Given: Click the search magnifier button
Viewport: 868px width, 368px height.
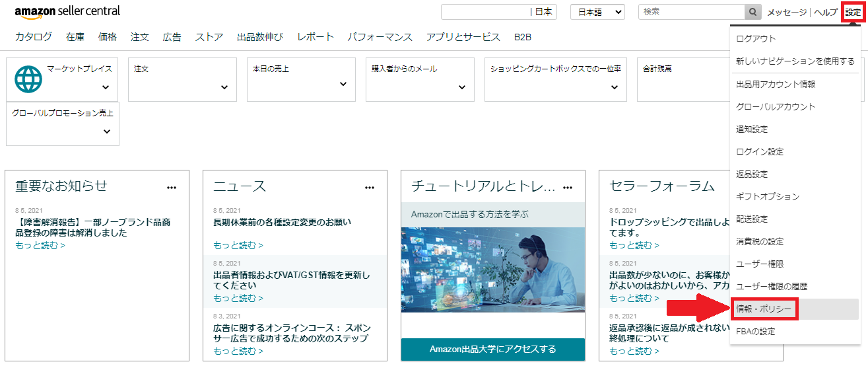Looking at the screenshot, I should (753, 12).
